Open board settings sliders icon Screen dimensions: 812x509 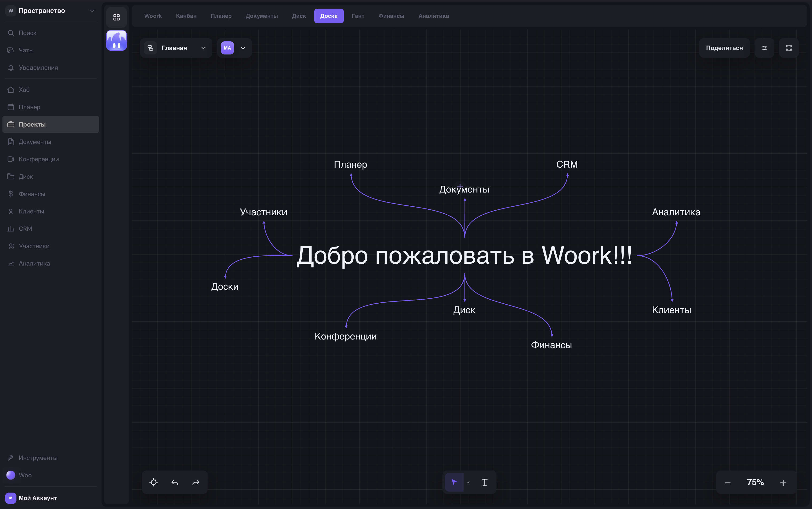pos(765,48)
